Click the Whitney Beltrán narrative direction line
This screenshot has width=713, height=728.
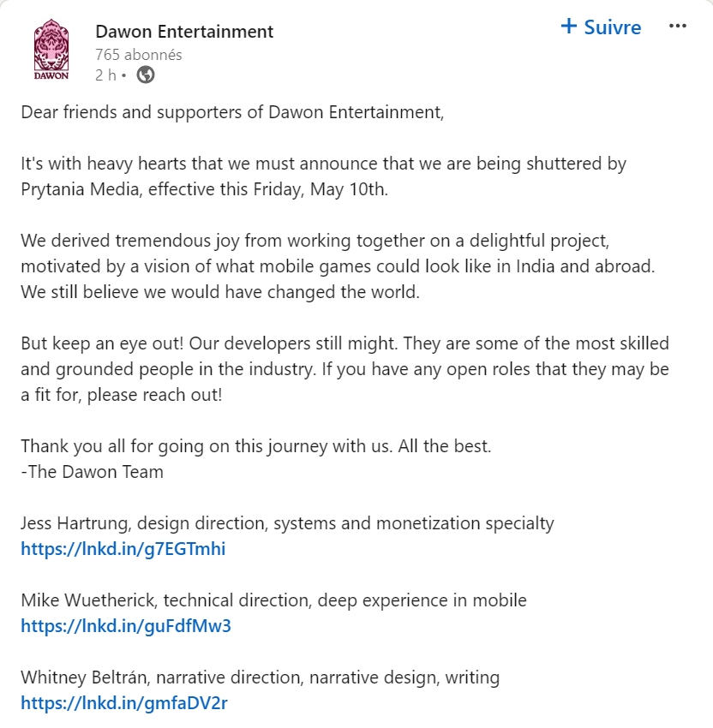coord(260,677)
